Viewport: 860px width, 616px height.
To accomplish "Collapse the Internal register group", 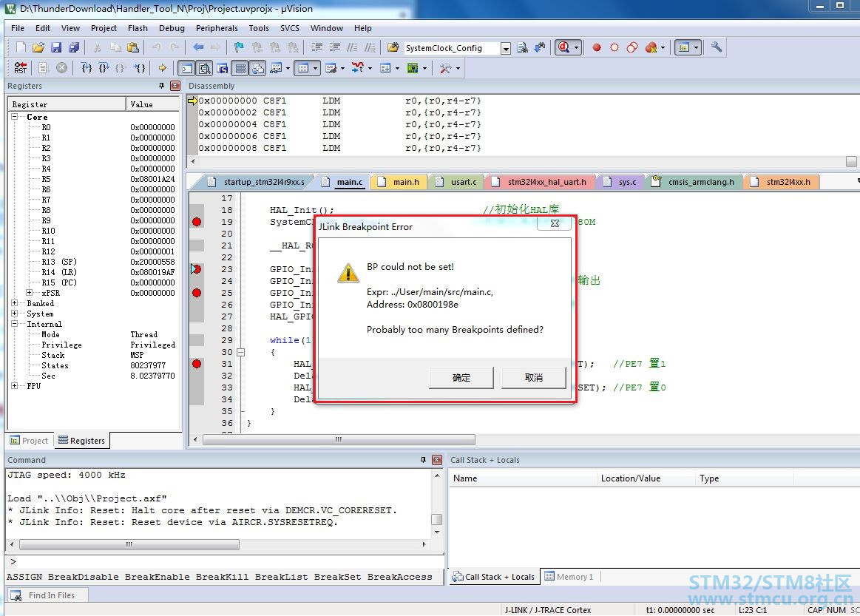I will pos(15,324).
